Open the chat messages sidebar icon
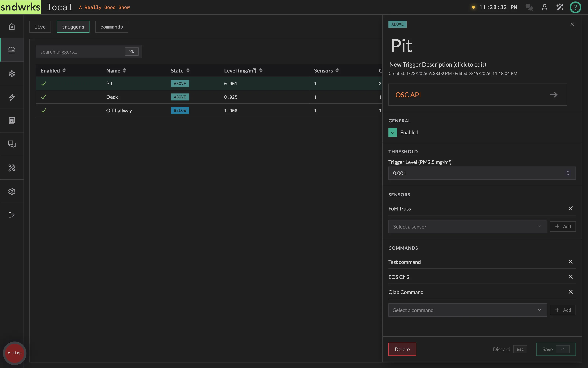This screenshot has width=588, height=368. coord(12,144)
